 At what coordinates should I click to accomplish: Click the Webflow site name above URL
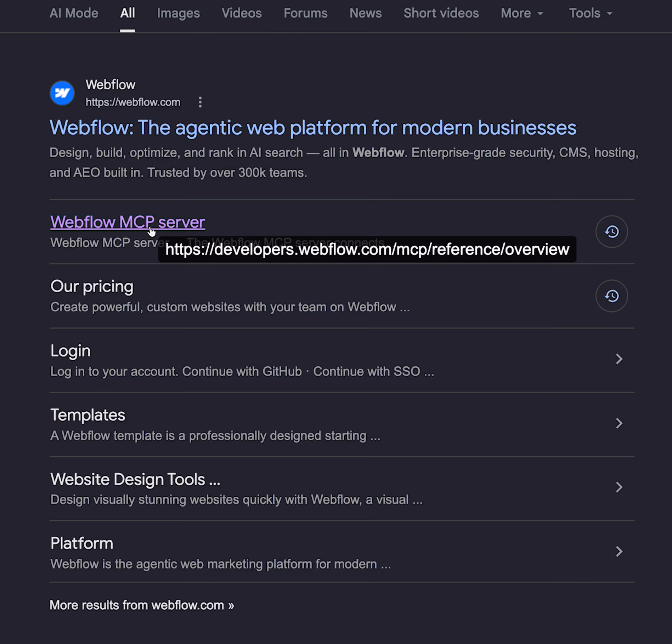110,85
